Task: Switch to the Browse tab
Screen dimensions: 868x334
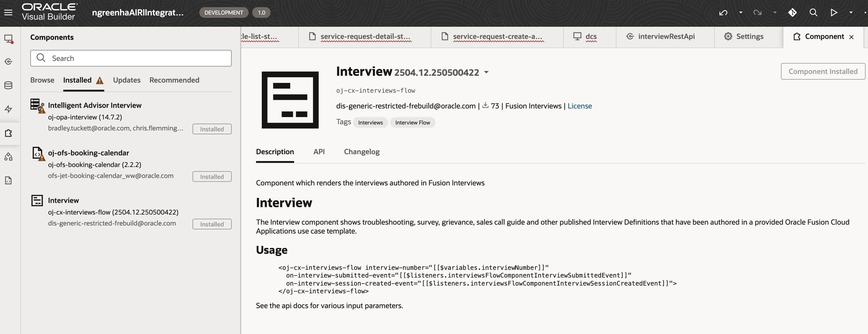Action: click(x=42, y=80)
